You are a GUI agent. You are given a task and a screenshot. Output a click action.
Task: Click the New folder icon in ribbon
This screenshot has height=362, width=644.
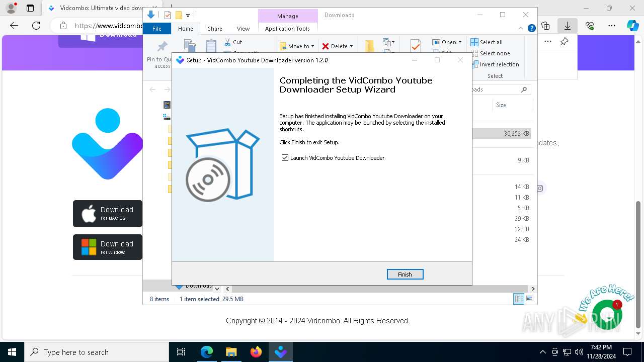coord(370,46)
